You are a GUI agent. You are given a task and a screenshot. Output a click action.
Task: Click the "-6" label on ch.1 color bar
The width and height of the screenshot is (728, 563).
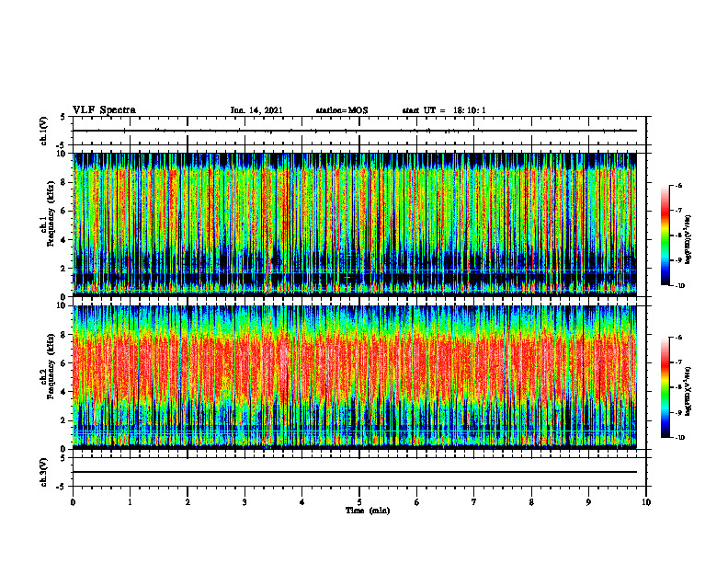[677, 186]
